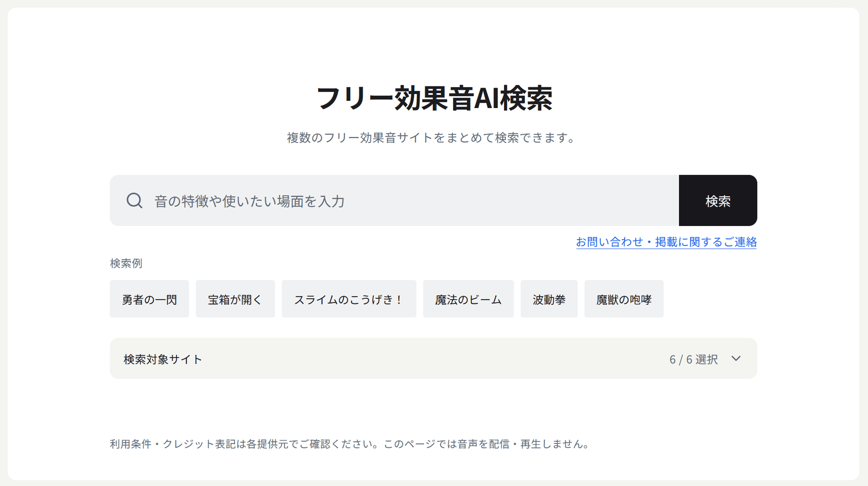The width and height of the screenshot is (868, 486).
Task: Click the 検索例 label
Action: click(126, 263)
